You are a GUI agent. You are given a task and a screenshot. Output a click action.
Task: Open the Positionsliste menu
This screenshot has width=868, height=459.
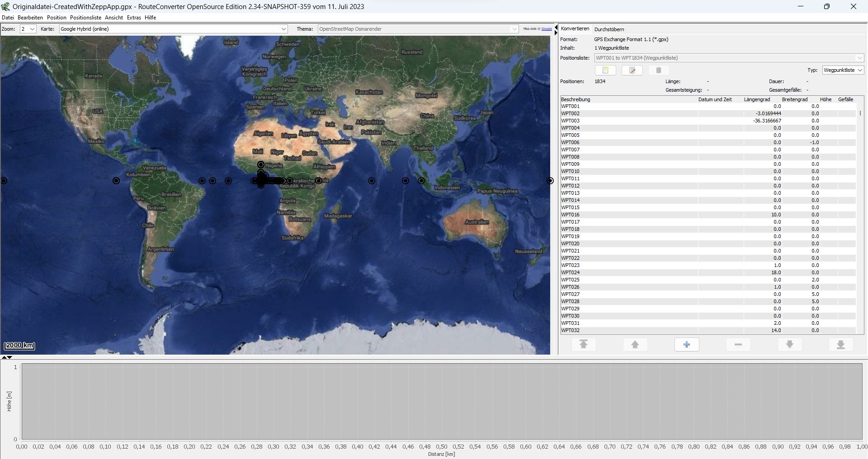click(85, 18)
